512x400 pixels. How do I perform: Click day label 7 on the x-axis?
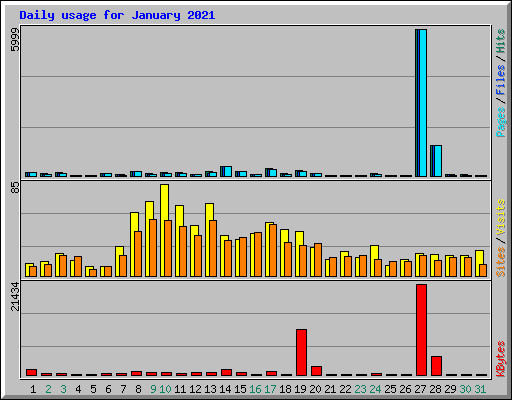[123, 389]
